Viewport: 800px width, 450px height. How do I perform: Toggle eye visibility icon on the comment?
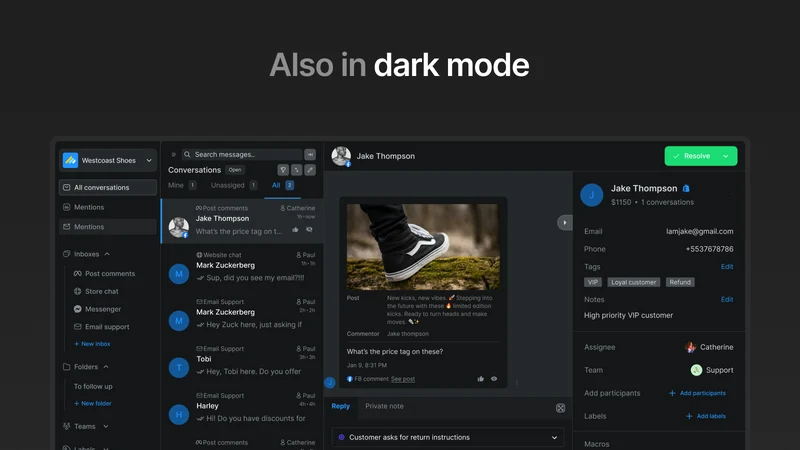pos(494,379)
